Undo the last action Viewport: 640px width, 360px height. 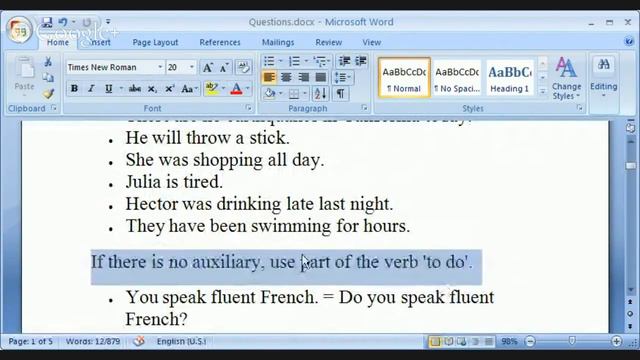point(62,22)
